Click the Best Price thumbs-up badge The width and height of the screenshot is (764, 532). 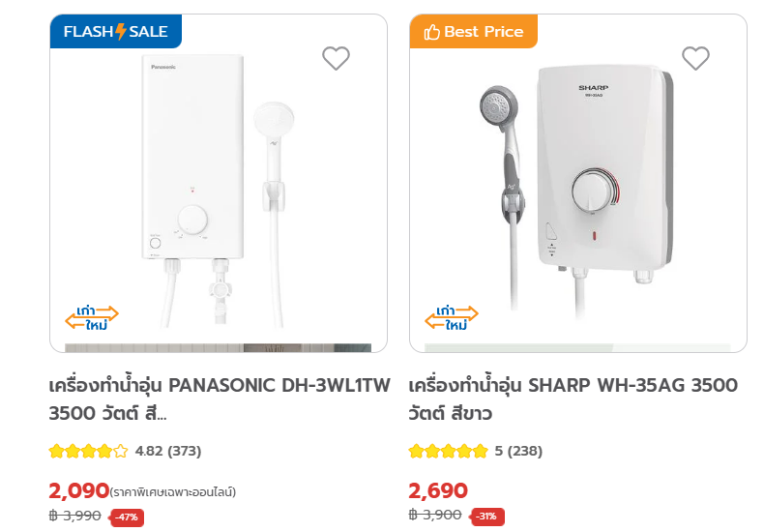pyautogui.click(x=473, y=32)
